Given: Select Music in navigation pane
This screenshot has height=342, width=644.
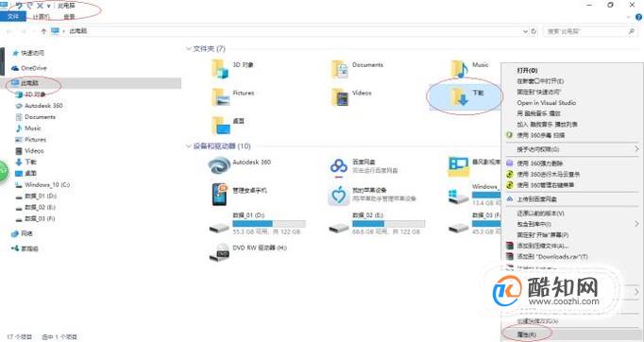Looking at the screenshot, I should click(x=33, y=128).
